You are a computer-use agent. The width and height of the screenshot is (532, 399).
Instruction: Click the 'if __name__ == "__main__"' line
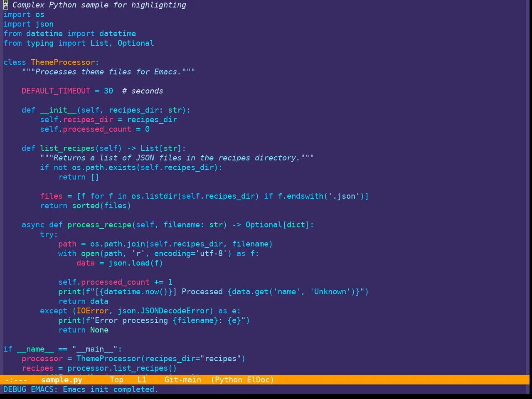62,349
